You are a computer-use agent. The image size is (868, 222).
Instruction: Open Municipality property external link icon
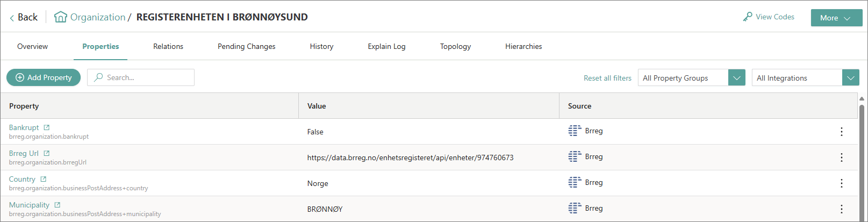click(58, 205)
